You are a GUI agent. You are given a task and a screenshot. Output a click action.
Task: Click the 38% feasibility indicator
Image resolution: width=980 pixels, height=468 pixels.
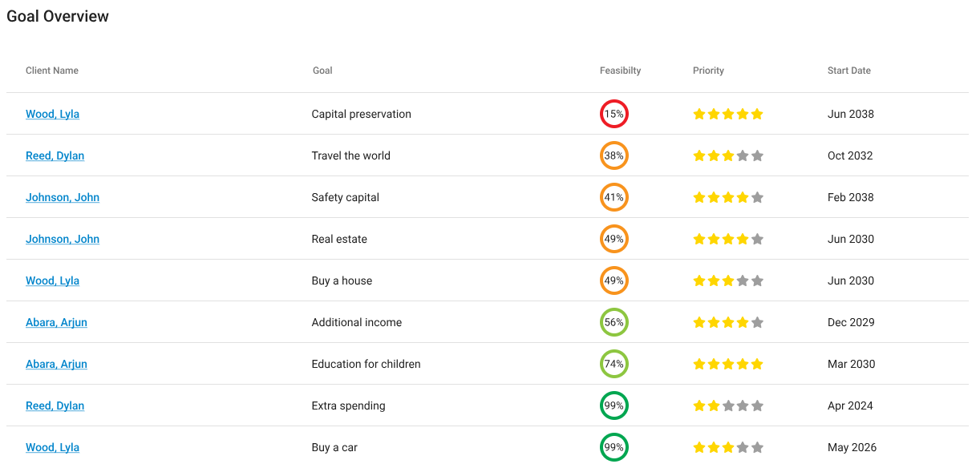coord(614,155)
